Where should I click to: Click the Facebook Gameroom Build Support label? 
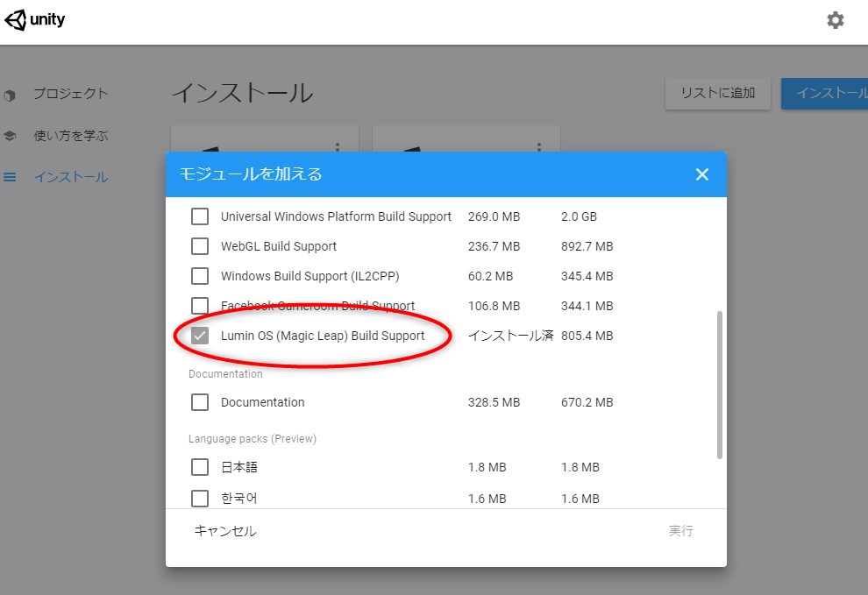pyautogui.click(x=317, y=306)
